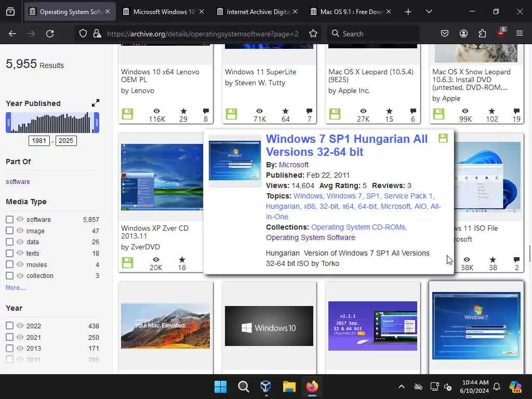Open the Extensions puzzle icon
Viewport: 532px width, 399px height.
pyautogui.click(x=482, y=34)
